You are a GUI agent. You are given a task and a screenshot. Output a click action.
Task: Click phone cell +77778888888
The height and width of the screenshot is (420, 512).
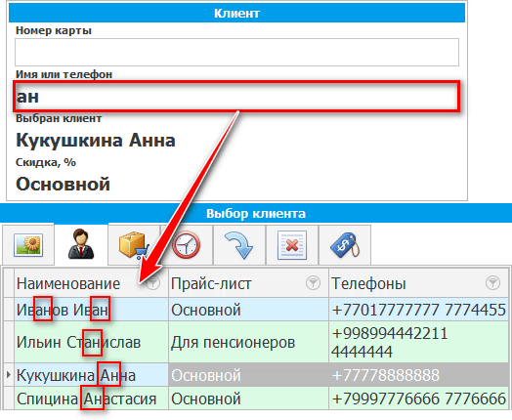[x=418, y=375]
